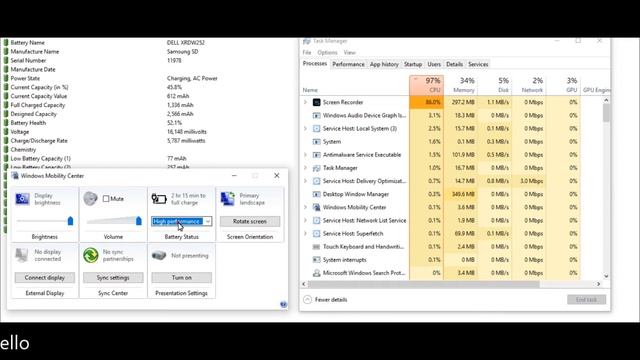Tick the Mute checkbox
This screenshot has height=360, width=640.
pos(106,199)
